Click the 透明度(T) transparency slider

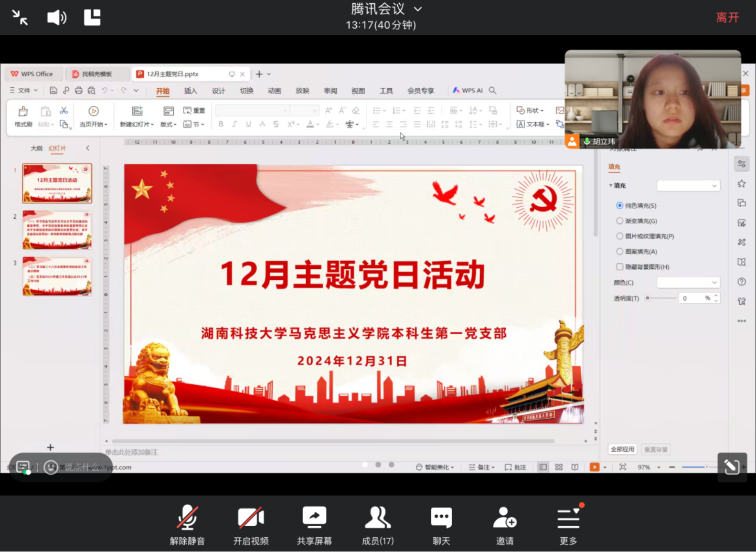coord(661,298)
